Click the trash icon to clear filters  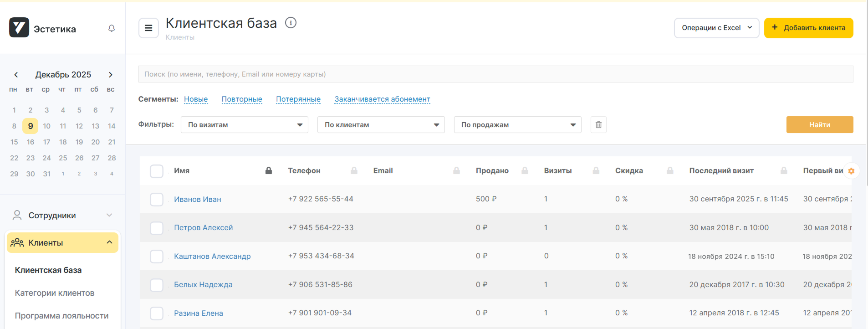coord(598,125)
